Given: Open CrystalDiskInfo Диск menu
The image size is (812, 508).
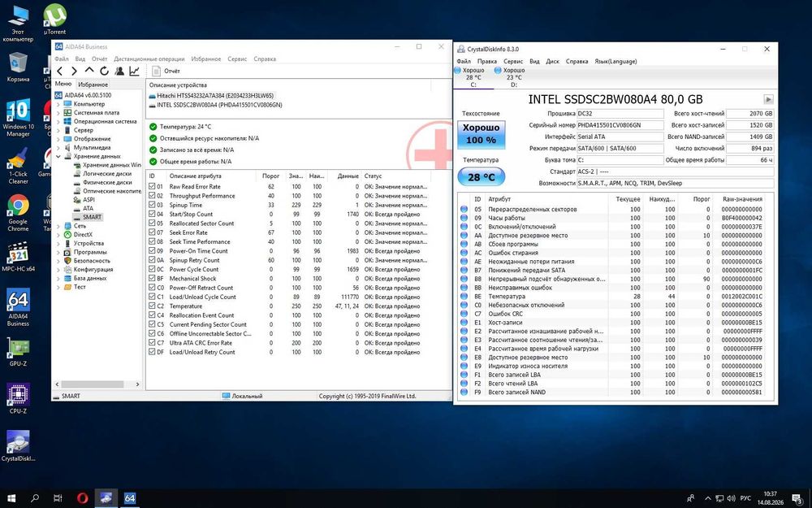Looking at the screenshot, I should point(552,61).
